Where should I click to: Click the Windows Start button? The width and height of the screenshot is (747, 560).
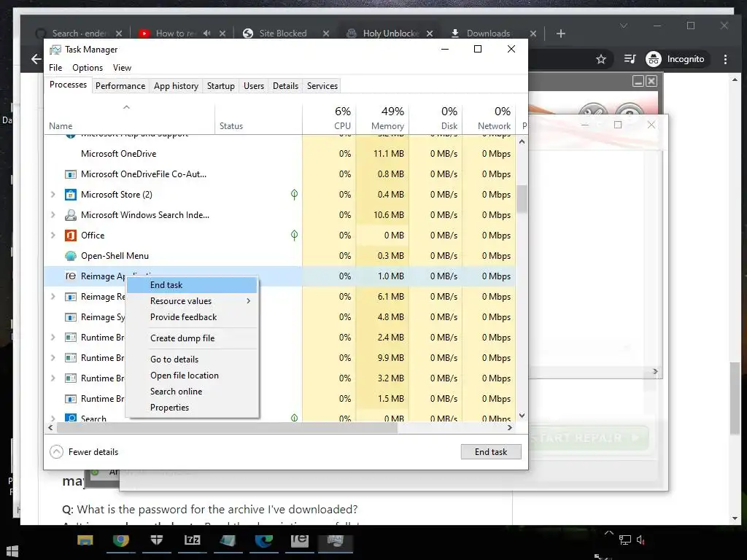coord(12,553)
